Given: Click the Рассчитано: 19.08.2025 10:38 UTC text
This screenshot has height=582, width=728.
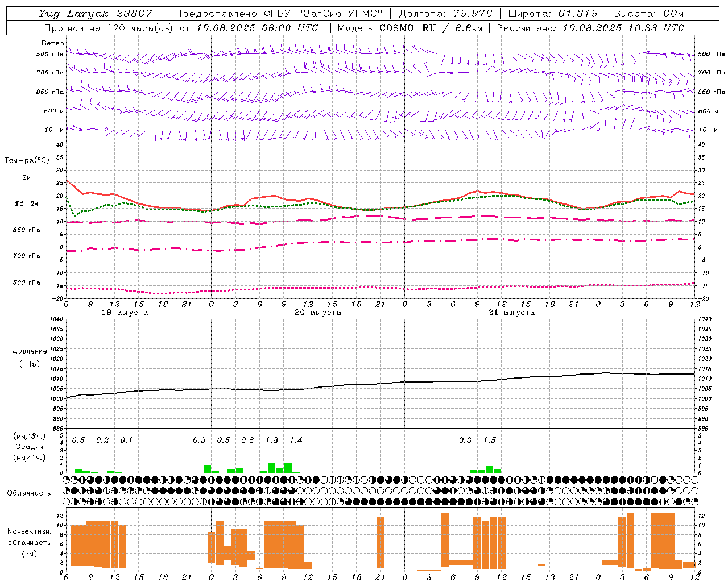Looking at the screenshot, I should point(590,28).
